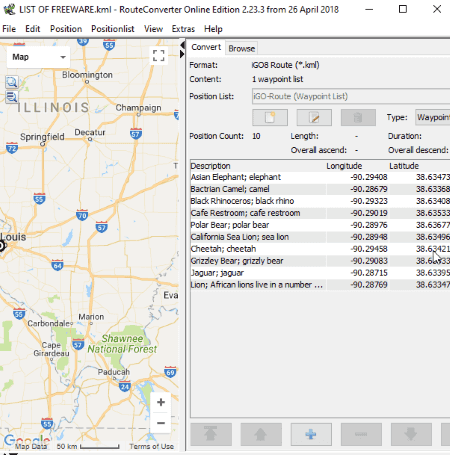
Task: Click move position to top button
Action: tap(211, 434)
